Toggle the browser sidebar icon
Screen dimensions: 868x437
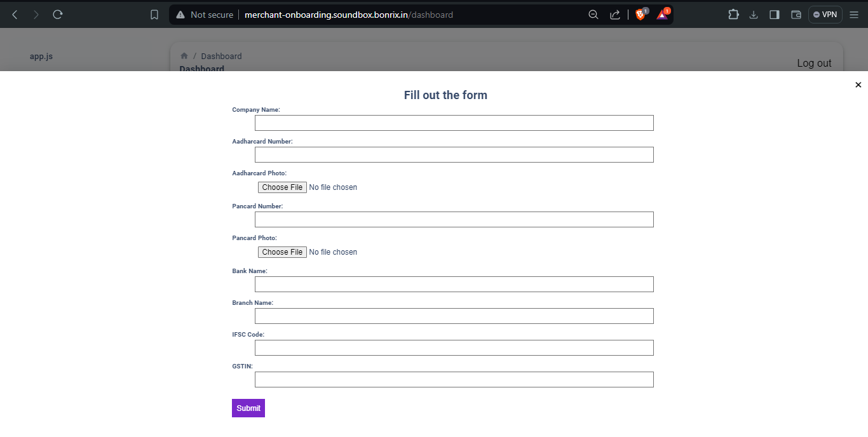[x=774, y=14]
